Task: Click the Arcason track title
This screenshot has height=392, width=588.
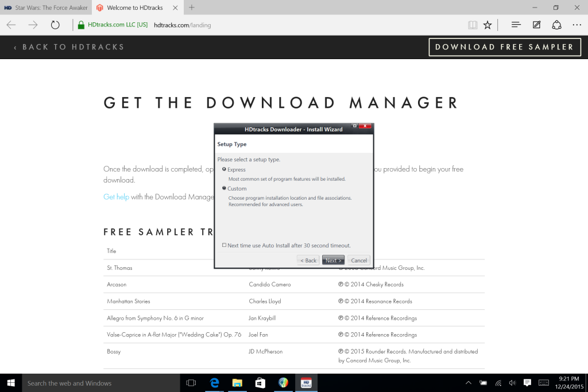Action: (x=117, y=285)
